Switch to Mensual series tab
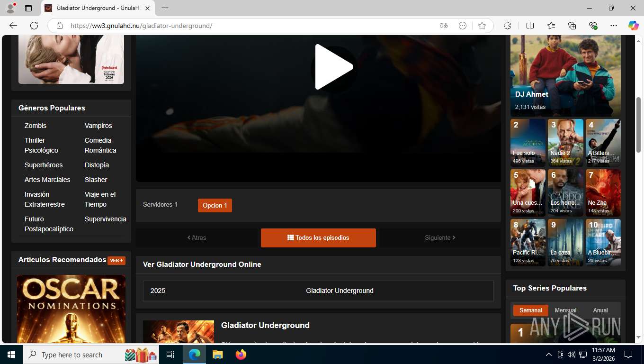This screenshot has height=364, width=644. coord(565,310)
